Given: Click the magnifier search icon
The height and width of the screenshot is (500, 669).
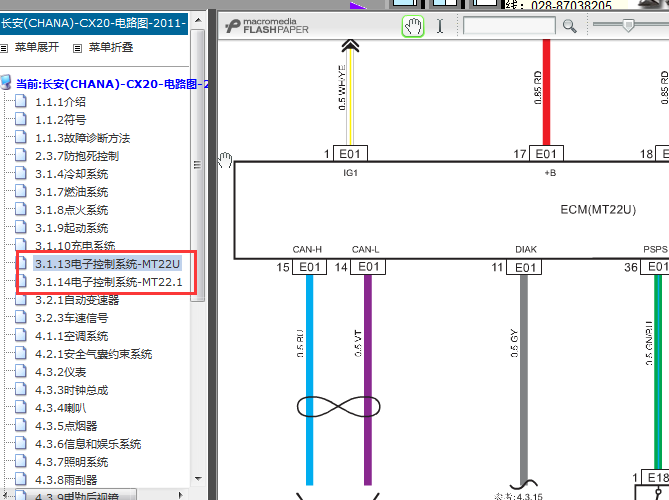Looking at the screenshot, I should (570, 26).
